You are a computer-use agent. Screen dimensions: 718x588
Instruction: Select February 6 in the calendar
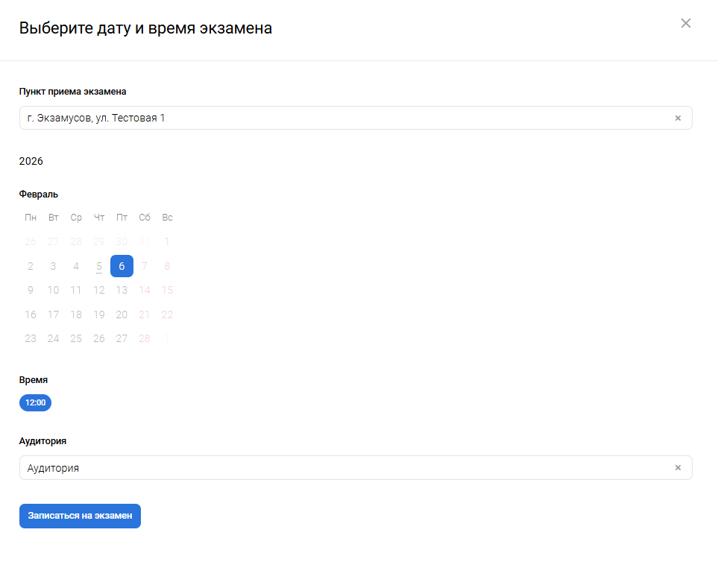point(122,266)
